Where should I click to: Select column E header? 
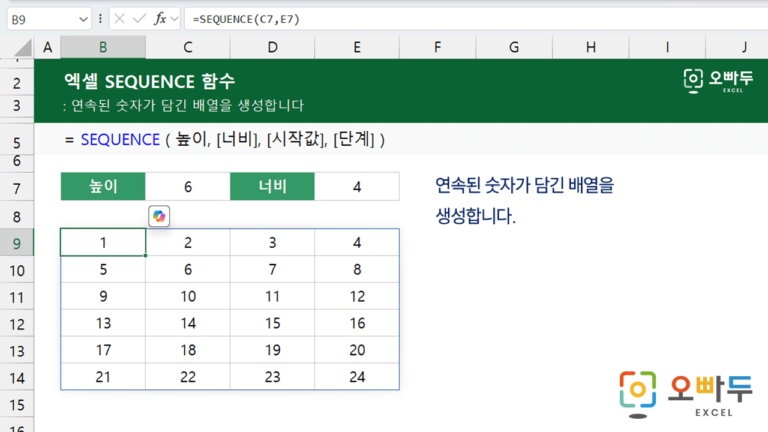[357, 48]
